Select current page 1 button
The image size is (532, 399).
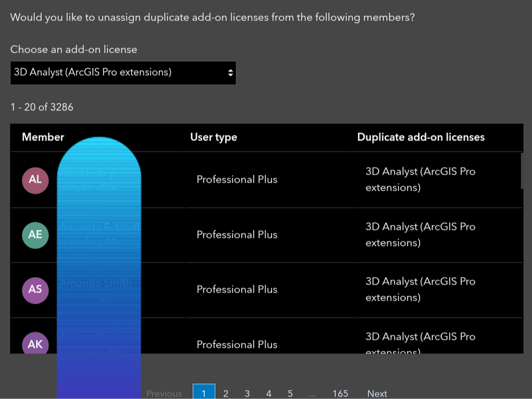(203, 393)
